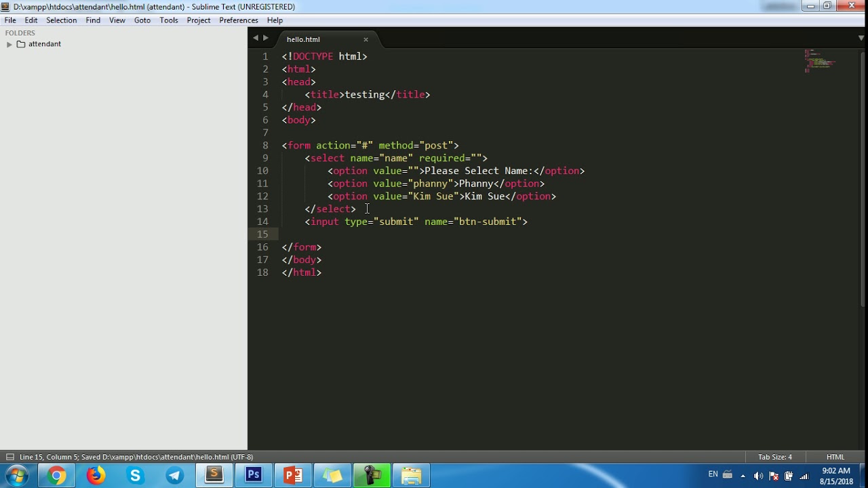Click the DOCTYPE declaration on line 1
Viewport: 868px width, 488px height.
324,56
